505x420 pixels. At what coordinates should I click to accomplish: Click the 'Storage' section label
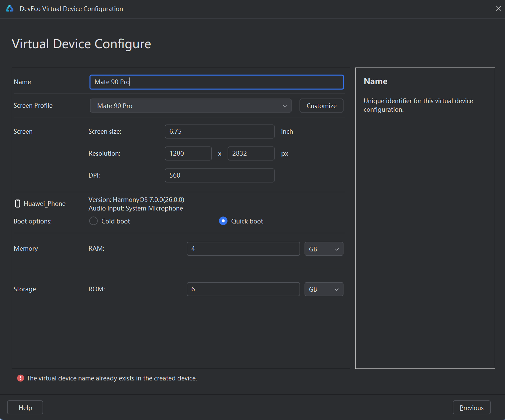pyautogui.click(x=25, y=289)
